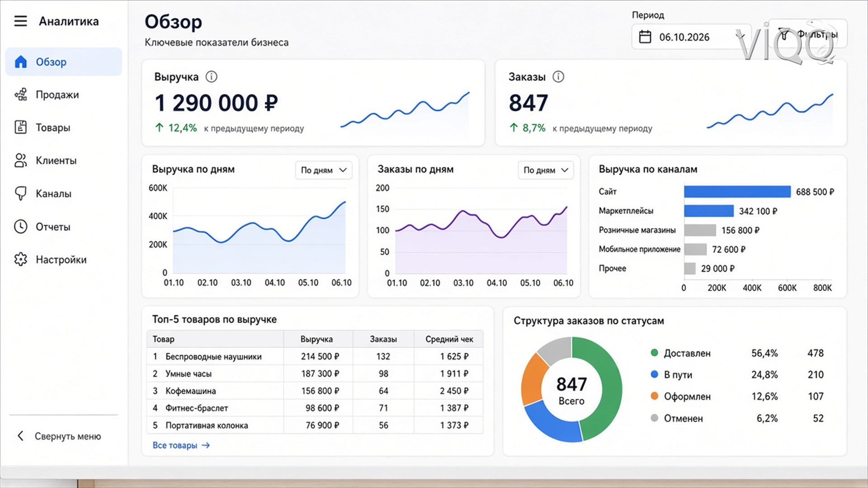Screen dimensions: 868x488
Task: Open the Фильтры button
Action: pyautogui.click(x=808, y=34)
